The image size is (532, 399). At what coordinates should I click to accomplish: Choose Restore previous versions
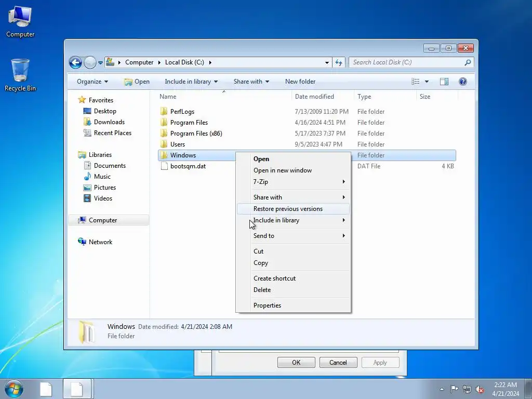click(293, 209)
